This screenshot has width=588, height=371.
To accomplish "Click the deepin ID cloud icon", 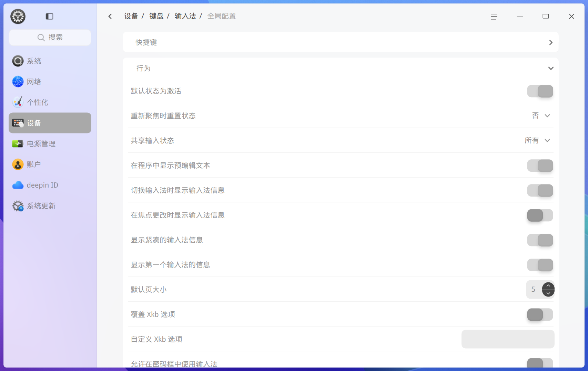I will pyautogui.click(x=18, y=185).
